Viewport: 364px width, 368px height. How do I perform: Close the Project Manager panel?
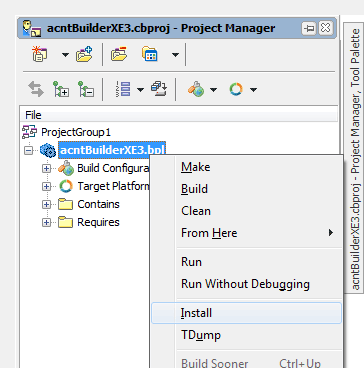pos(325,28)
